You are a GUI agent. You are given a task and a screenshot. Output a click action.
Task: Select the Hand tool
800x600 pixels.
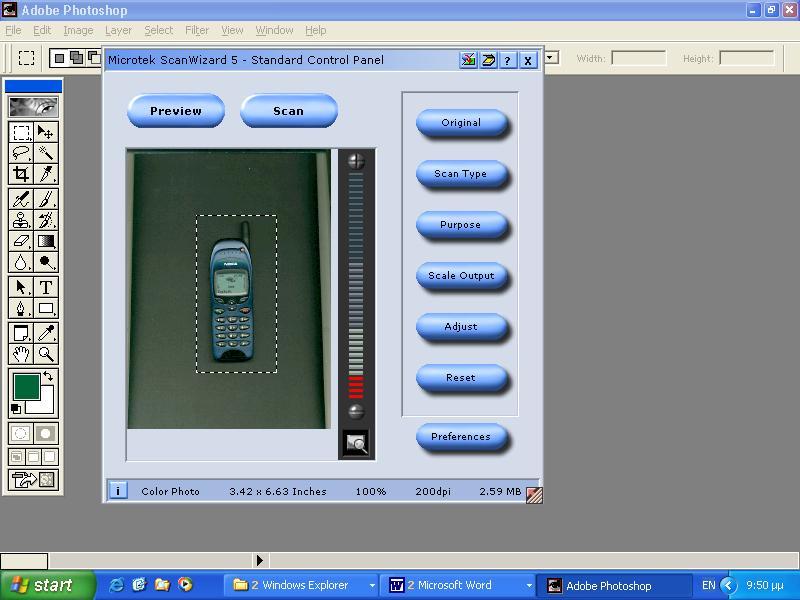(x=21, y=354)
